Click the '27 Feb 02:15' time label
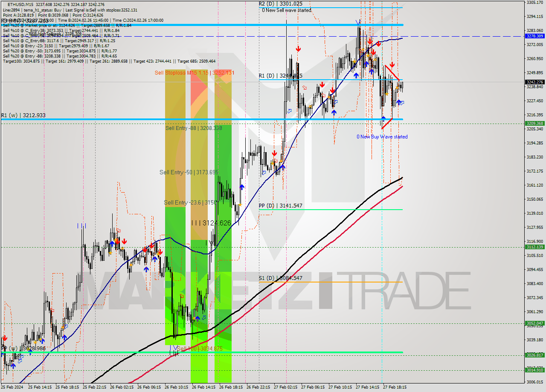Viewport: 546px width, 392px height. tap(286, 387)
